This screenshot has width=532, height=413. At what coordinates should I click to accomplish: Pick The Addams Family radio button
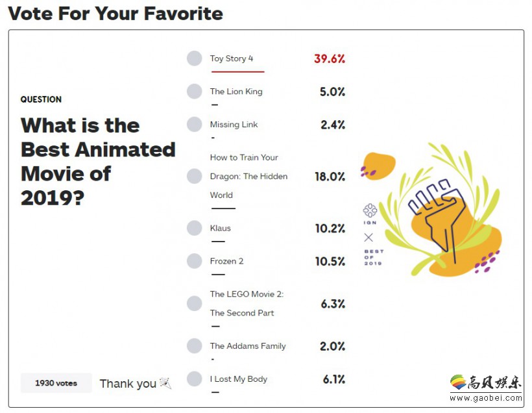[x=195, y=345]
